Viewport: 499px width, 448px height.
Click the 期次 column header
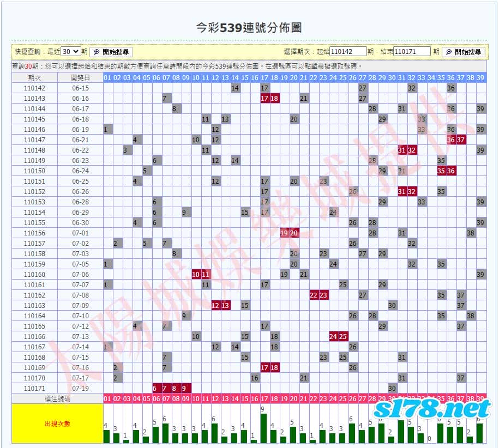(x=34, y=77)
